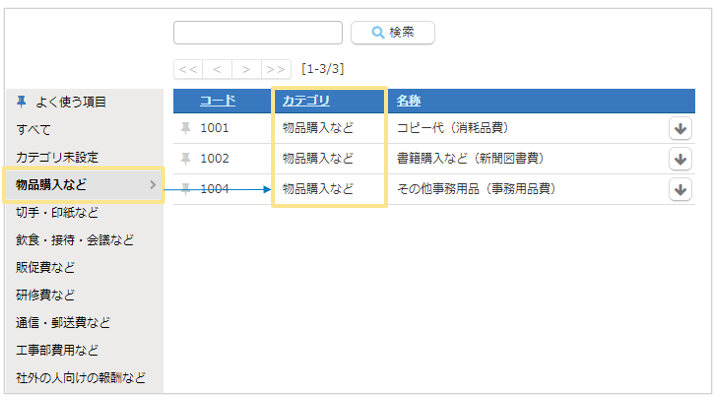
Task: Jump to last page with >> button
Action: click(x=276, y=69)
